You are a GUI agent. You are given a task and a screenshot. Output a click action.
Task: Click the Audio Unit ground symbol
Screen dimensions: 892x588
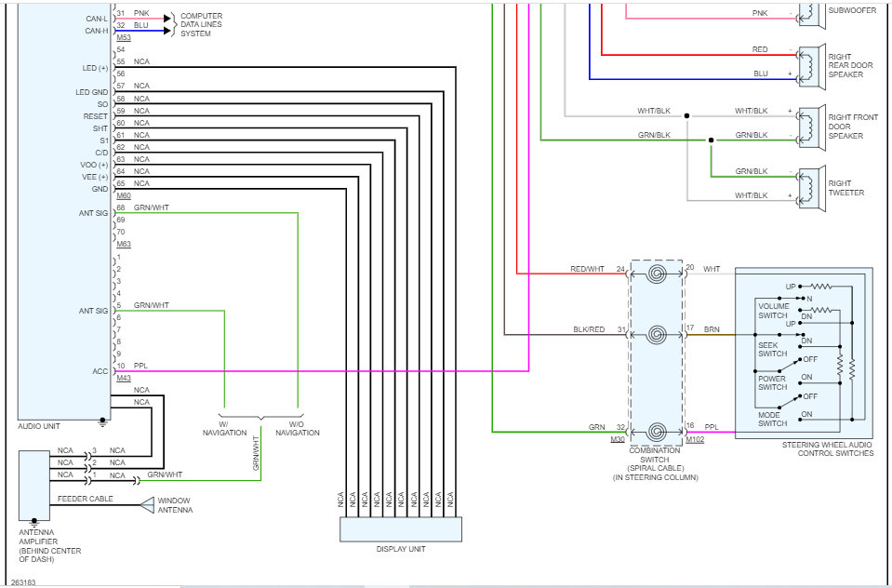(103, 421)
